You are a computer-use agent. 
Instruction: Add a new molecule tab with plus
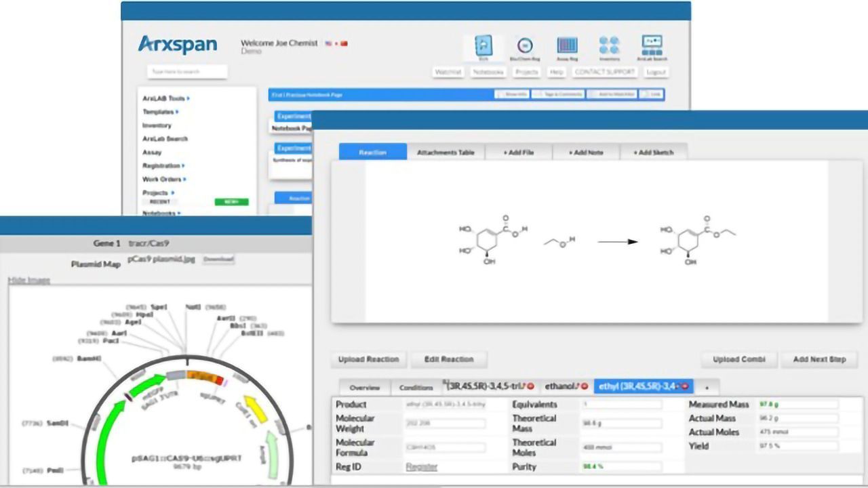[707, 388]
